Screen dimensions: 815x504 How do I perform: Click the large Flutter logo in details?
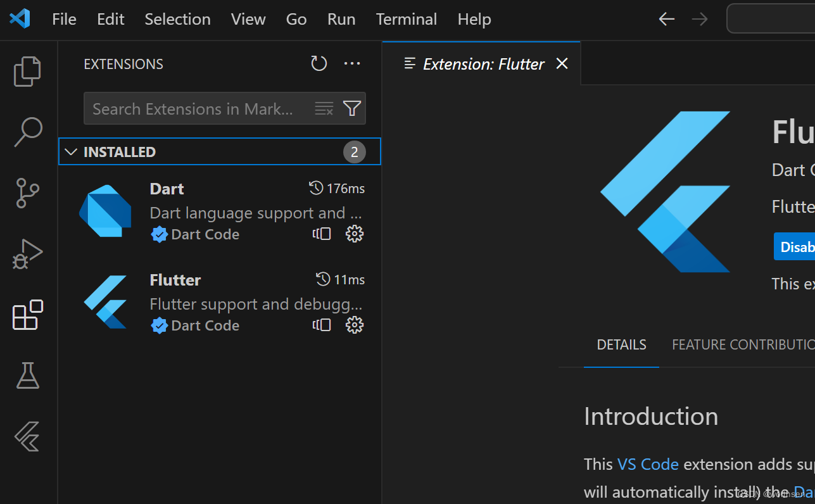[x=665, y=192]
